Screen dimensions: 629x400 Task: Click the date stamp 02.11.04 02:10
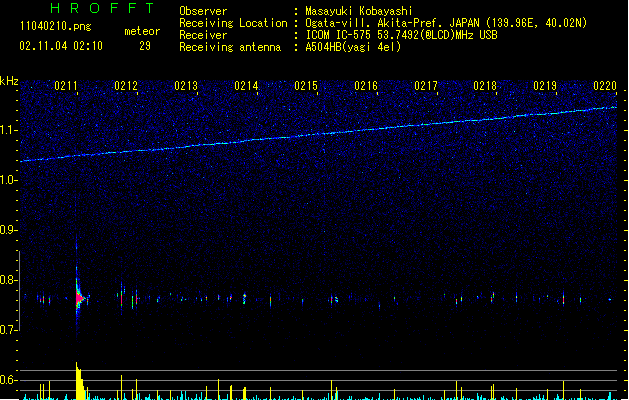[61, 46]
